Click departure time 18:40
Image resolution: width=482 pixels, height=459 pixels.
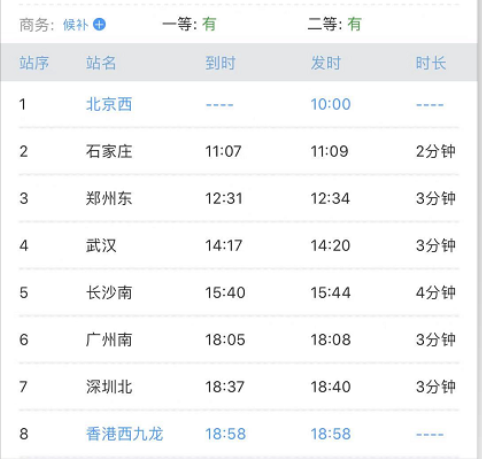tap(331, 387)
